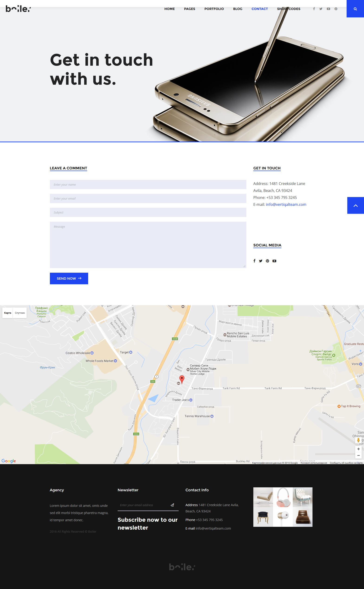
Task: Click the YouTube icon in the header
Action: (328, 9)
